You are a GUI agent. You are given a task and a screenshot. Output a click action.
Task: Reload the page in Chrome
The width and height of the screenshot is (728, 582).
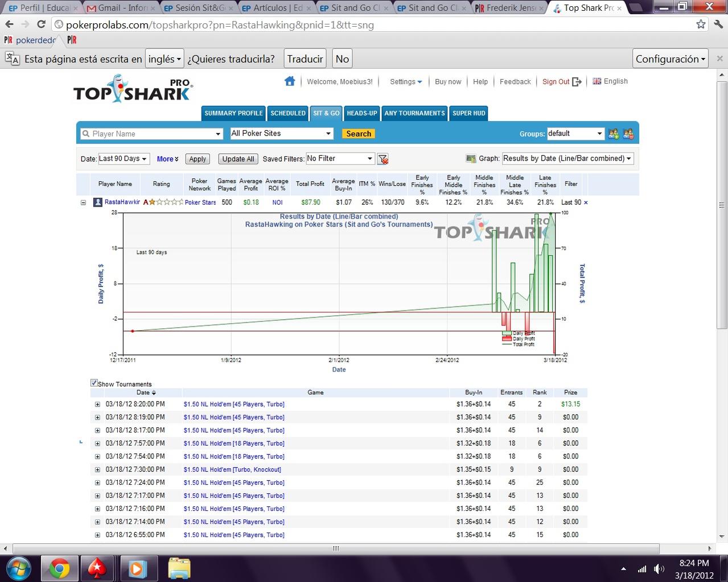point(41,24)
